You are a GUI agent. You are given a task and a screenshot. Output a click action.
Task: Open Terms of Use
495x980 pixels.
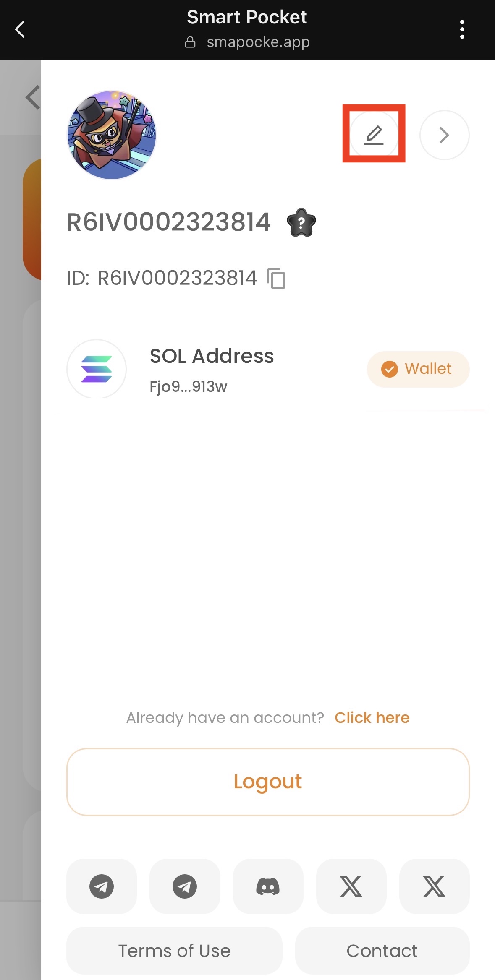[174, 951]
